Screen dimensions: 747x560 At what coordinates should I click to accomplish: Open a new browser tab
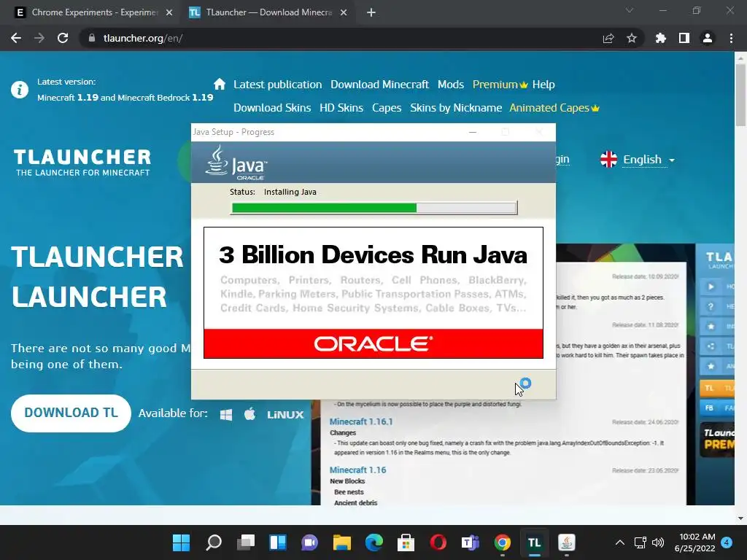371,12
